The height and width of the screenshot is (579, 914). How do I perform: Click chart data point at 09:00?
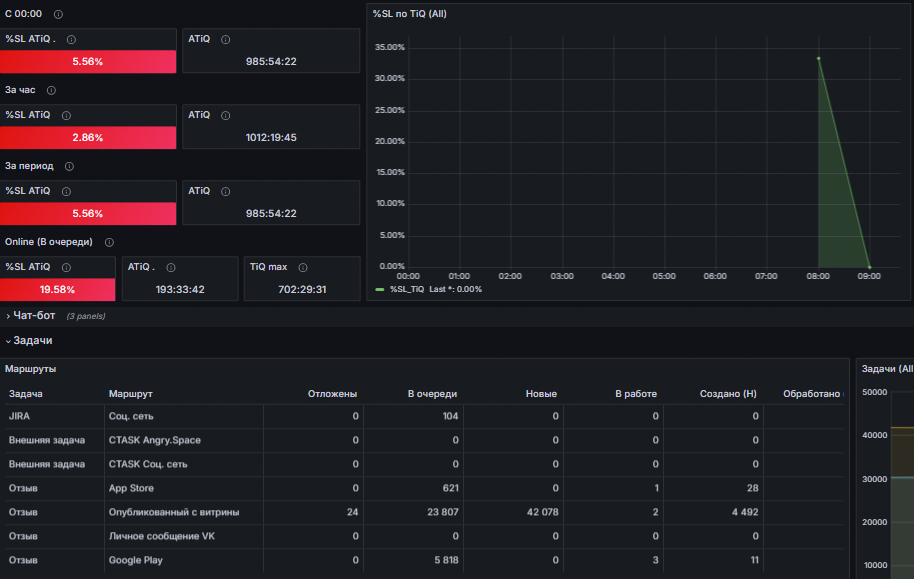[x=870, y=267]
